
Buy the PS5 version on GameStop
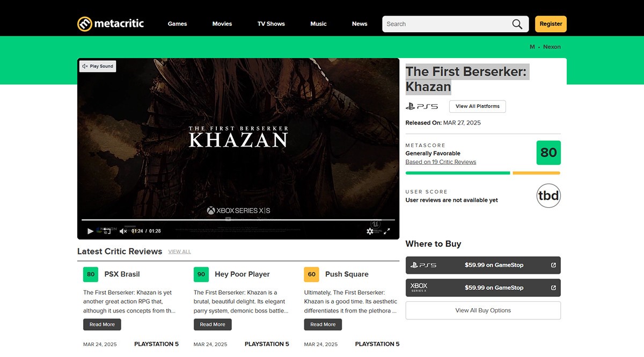483,265
